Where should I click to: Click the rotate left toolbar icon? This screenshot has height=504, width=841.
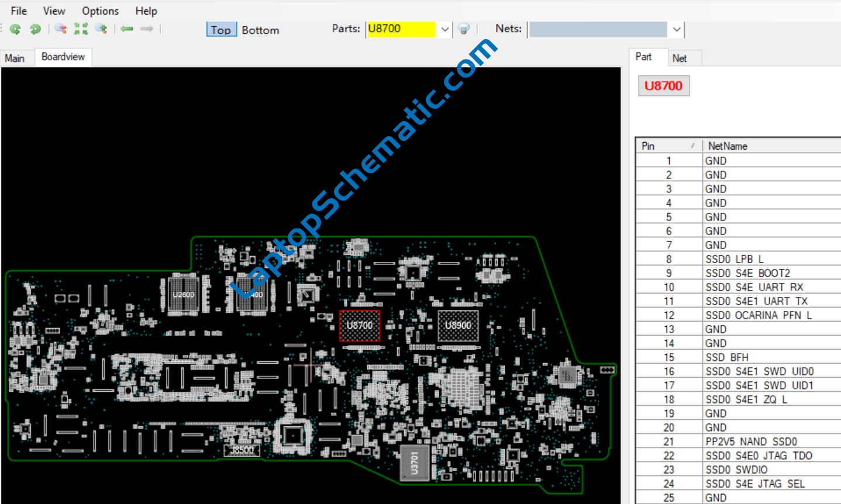coord(15,29)
